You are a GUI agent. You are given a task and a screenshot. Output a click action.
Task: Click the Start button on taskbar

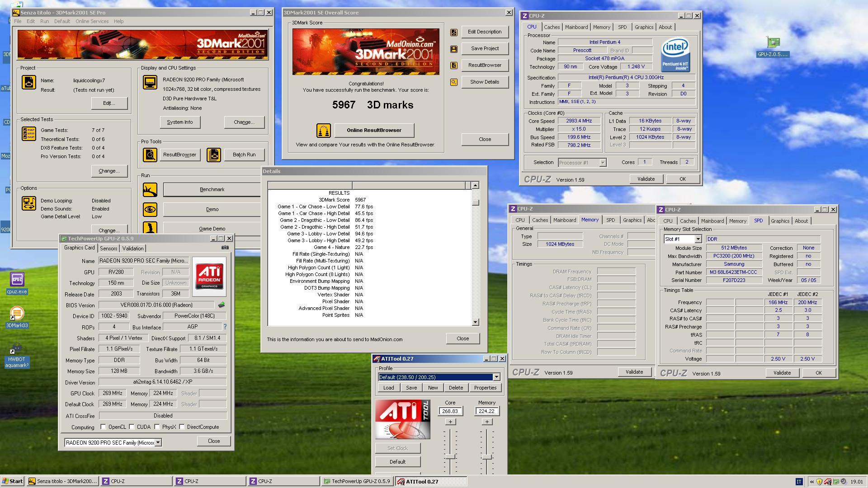click(12, 482)
